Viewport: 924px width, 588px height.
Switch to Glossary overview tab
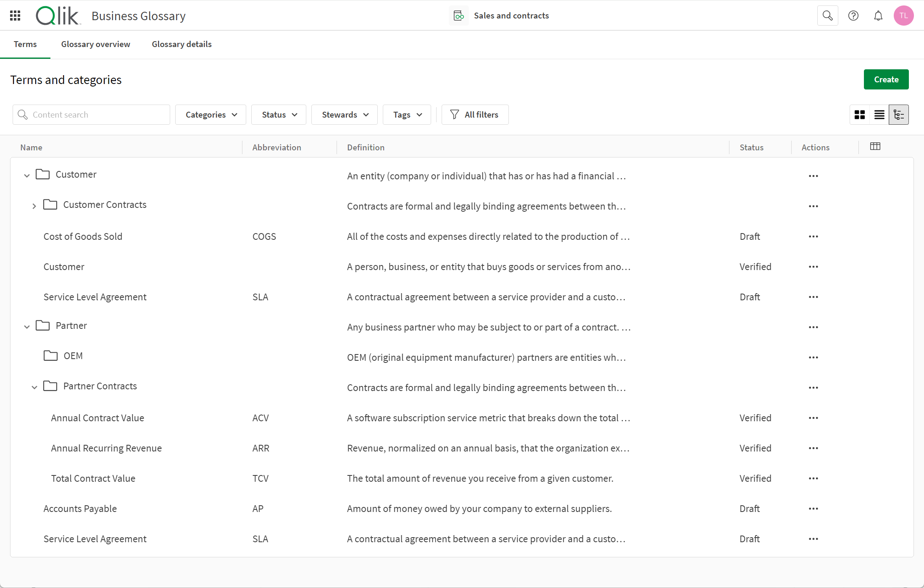[96, 44]
